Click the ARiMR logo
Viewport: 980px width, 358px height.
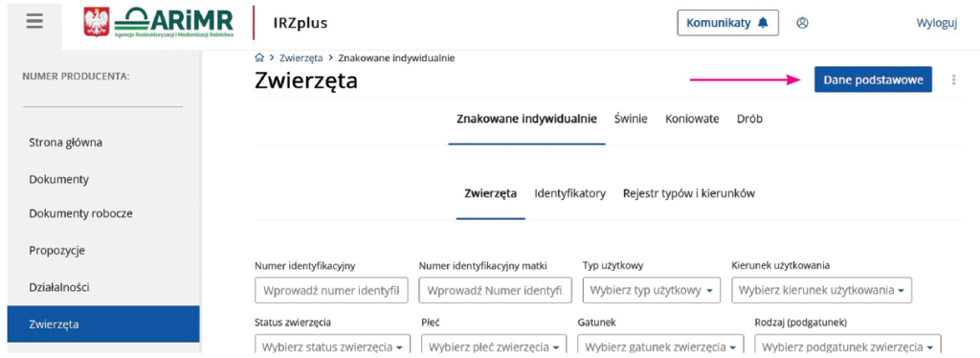[159, 22]
